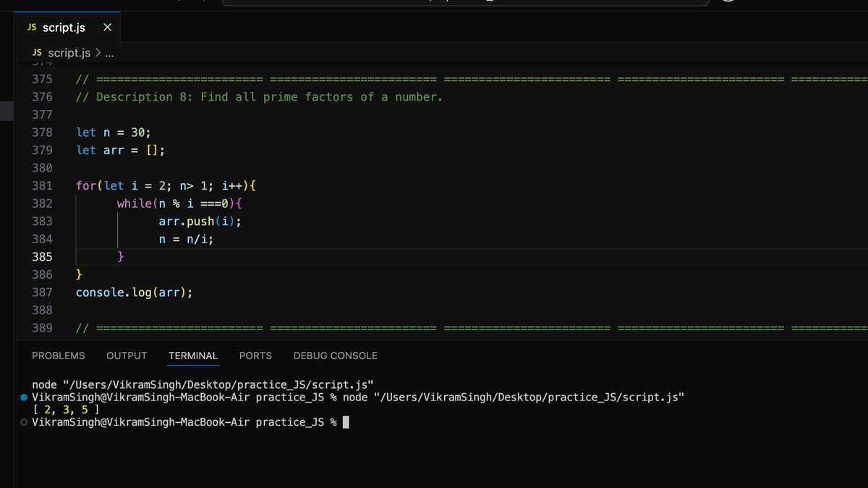The width and height of the screenshot is (868, 488).
Task: Click the JS file icon in the script.js tab
Action: coord(32,28)
